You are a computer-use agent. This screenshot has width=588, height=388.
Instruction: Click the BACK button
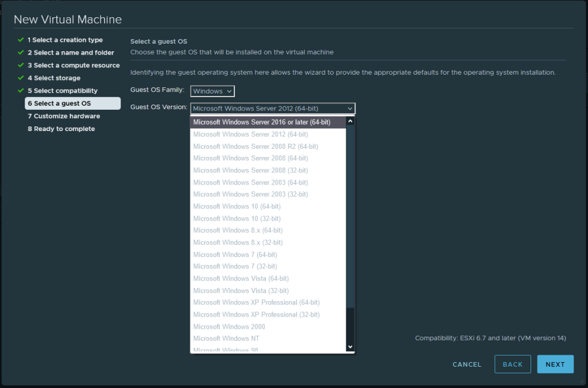512,364
